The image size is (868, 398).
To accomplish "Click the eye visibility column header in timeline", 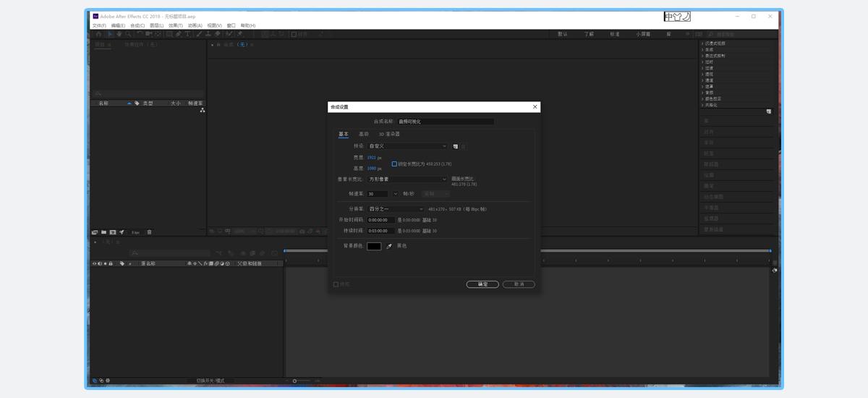I will pos(94,263).
